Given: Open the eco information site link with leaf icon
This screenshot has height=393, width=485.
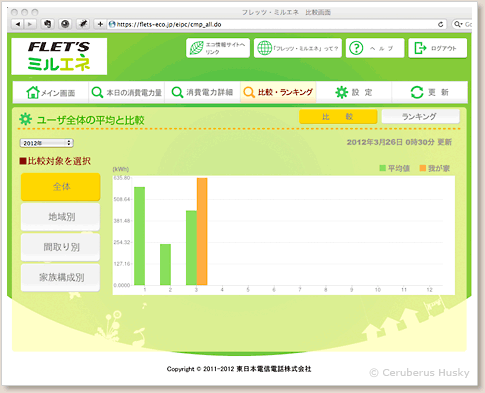Looking at the screenshot, I should [x=218, y=48].
